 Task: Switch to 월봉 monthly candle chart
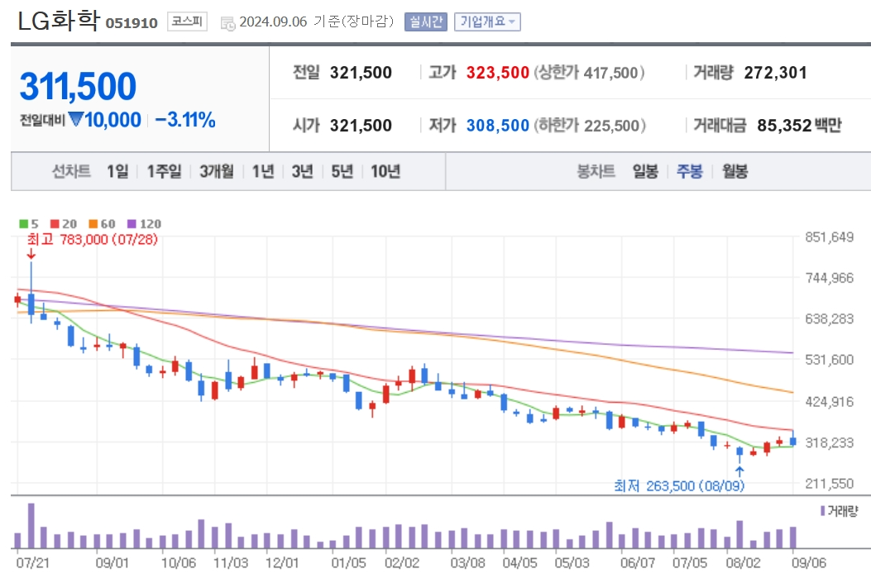tap(735, 171)
